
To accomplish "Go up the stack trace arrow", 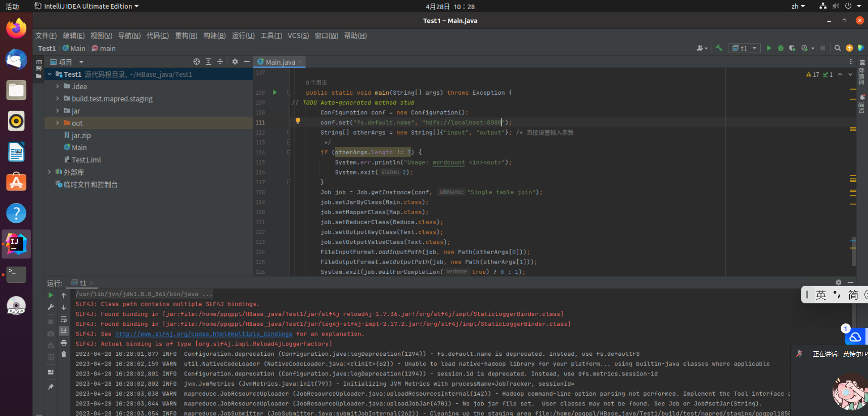I will 64,295.
